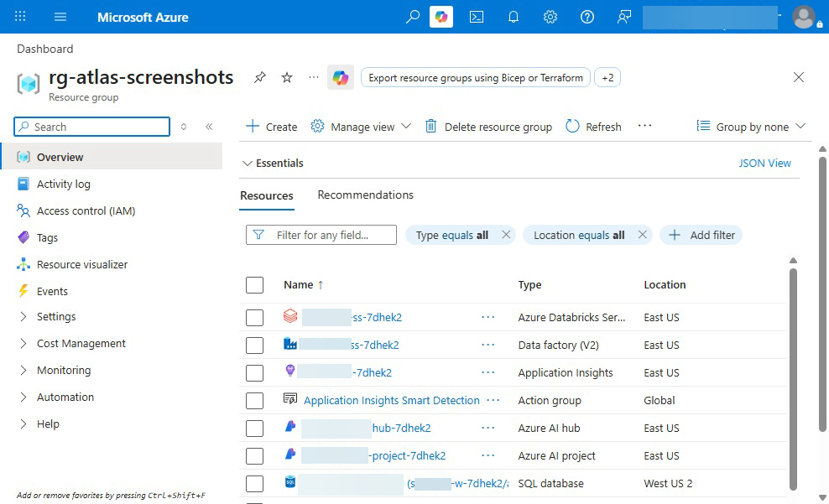Open Application Insights Smart Detection resource
Image resolution: width=829 pixels, height=504 pixels.
tap(391, 401)
